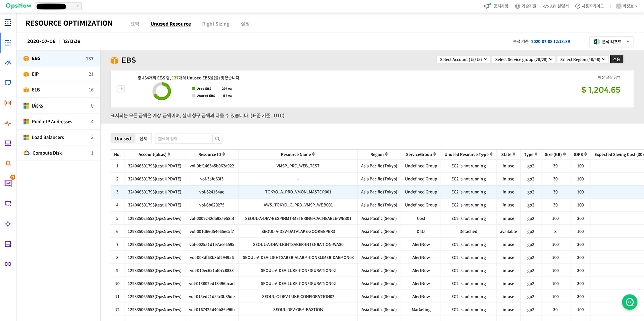
Task: Click the user avatar icon
Action: (618, 6)
